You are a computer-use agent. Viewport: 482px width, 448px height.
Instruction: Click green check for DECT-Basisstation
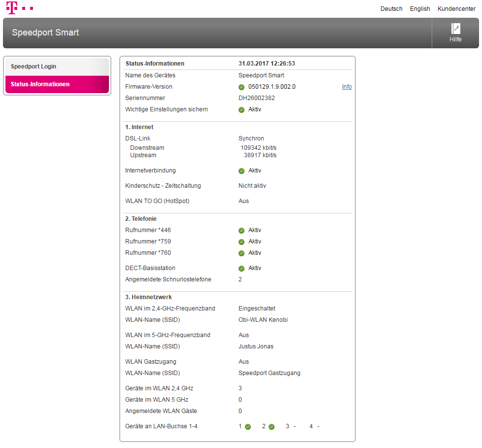(x=241, y=269)
